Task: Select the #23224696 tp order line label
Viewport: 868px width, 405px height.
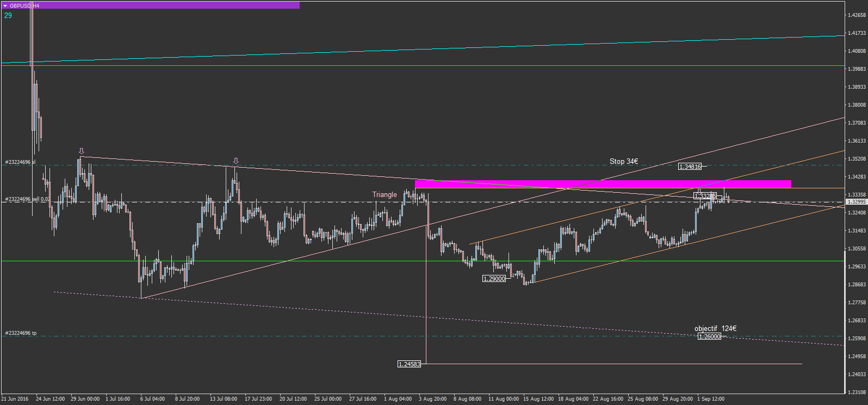Action: point(21,333)
